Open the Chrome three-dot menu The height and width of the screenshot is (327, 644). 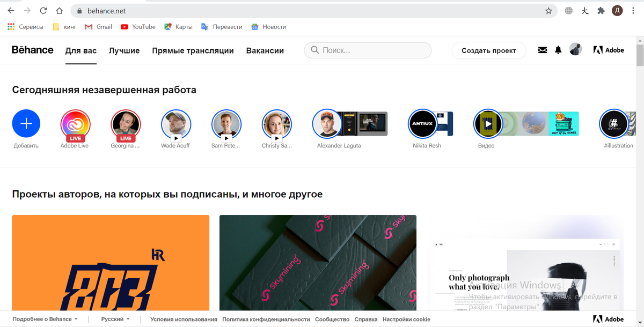tap(633, 10)
